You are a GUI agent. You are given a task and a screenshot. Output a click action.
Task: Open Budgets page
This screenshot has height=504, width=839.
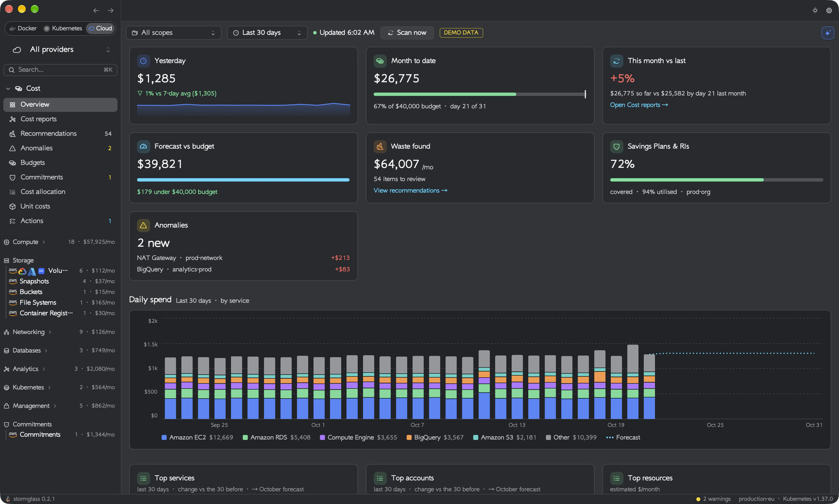point(60,163)
